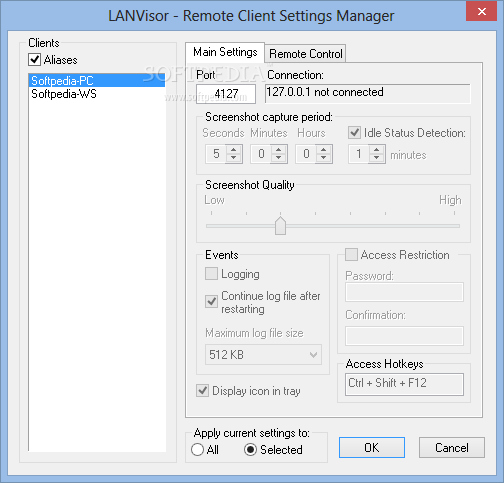Enable the Logging checkbox

[x=211, y=274]
